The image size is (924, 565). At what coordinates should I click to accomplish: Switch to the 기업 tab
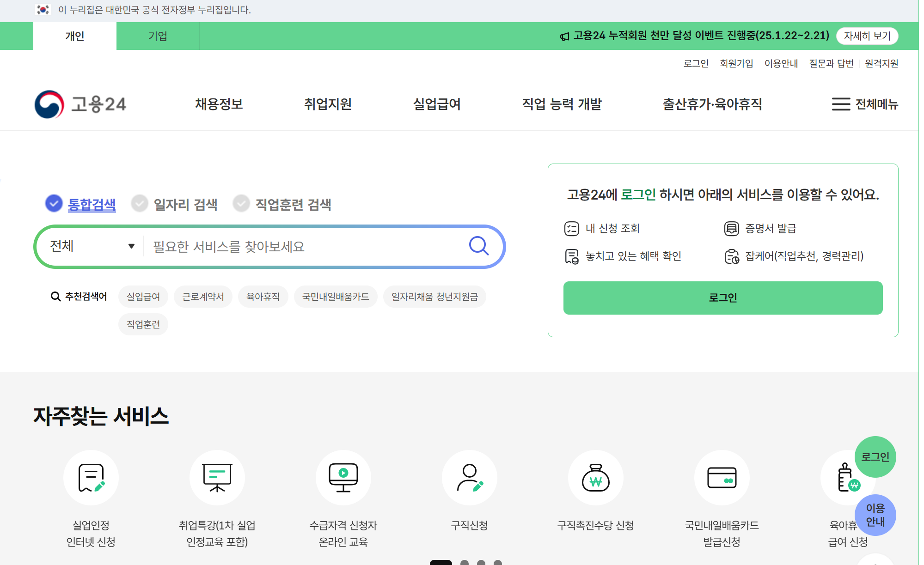coord(158,36)
